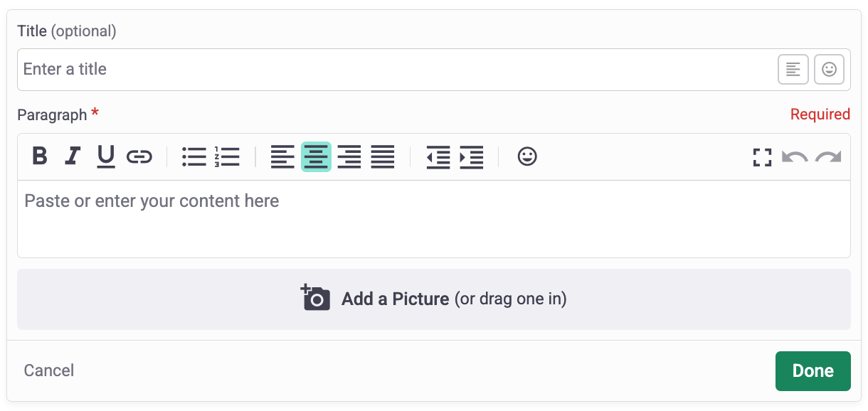
Task: Toggle bold formatting in paragraph toolbar
Action: point(40,156)
